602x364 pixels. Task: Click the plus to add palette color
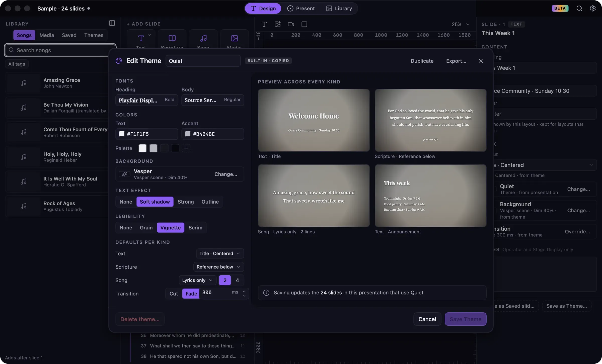186,148
